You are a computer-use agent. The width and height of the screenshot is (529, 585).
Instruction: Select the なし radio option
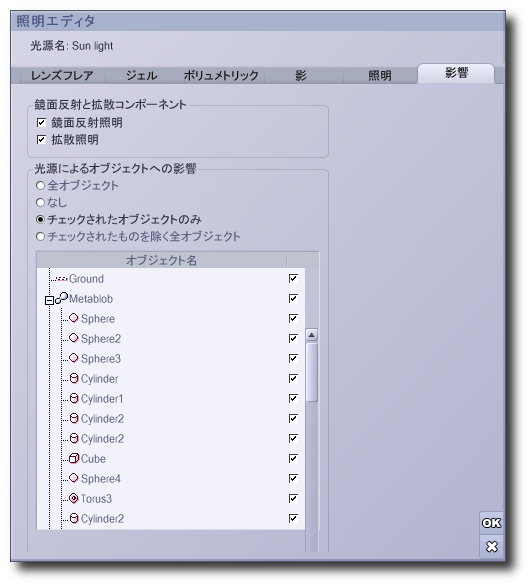click(40, 203)
